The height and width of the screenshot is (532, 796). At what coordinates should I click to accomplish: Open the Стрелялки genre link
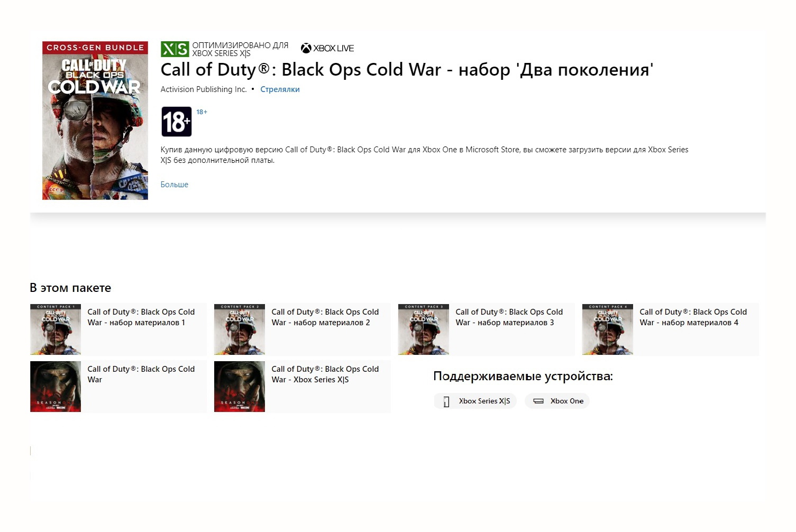[x=280, y=89]
